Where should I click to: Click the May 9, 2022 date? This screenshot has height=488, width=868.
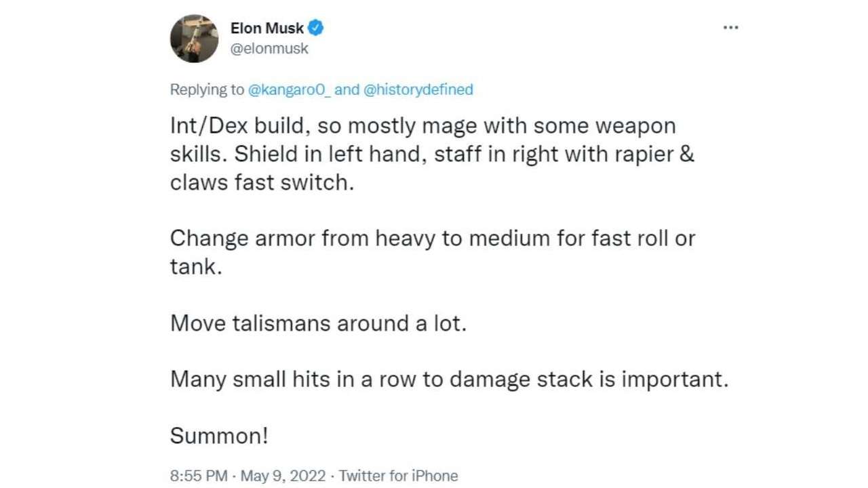point(283,476)
